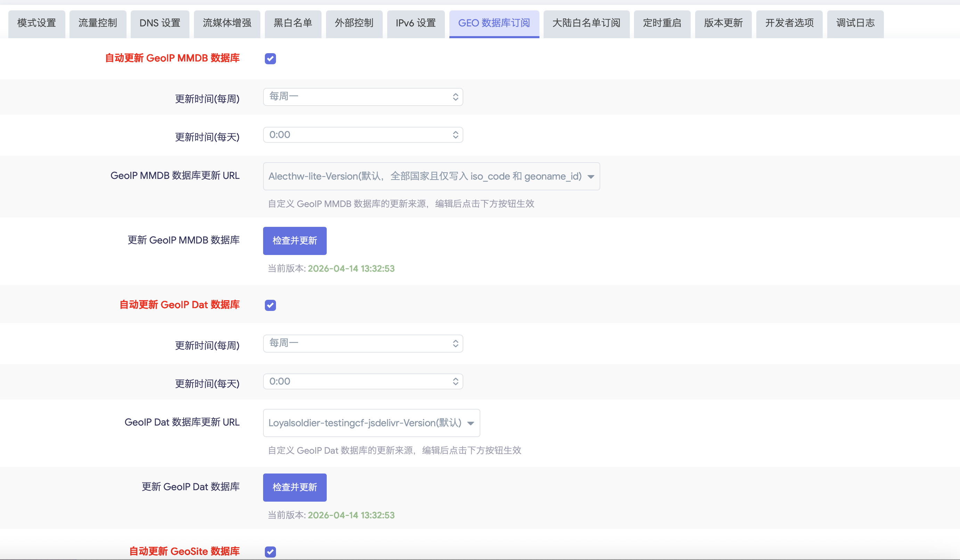The height and width of the screenshot is (560, 960).
Task: Toggle 自动更新 GeoSite 数据库 off
Action: coord(270,551)
